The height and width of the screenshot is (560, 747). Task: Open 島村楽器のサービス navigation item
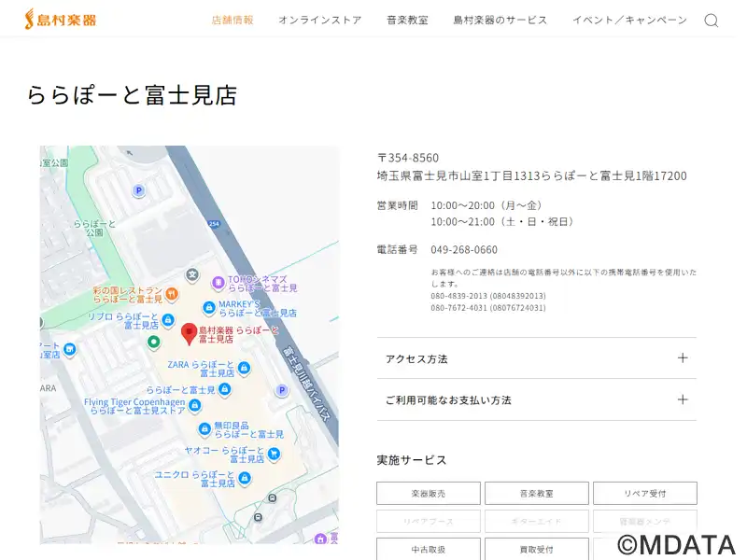[x=500, y=20]
